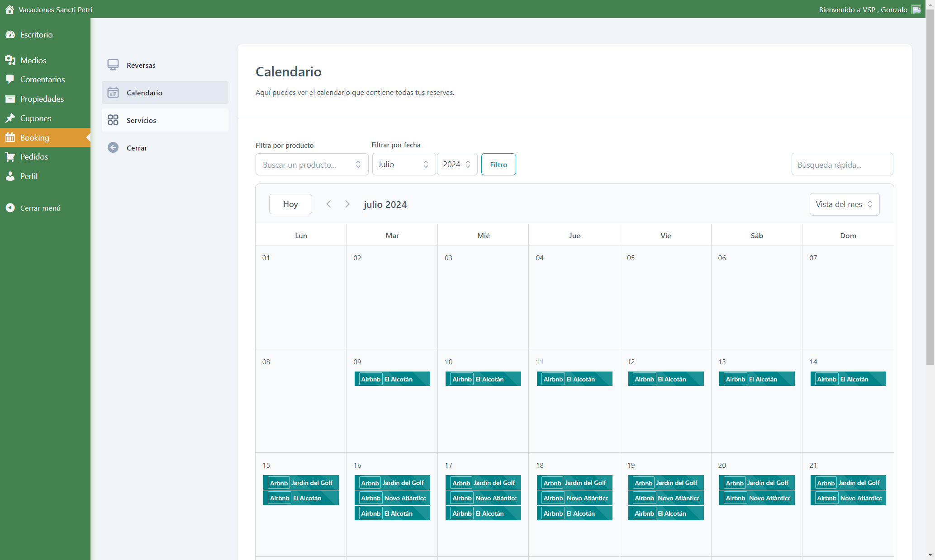Click the Filtro button
This screenshot has height=560, width=935.
[x=498, y=165]
